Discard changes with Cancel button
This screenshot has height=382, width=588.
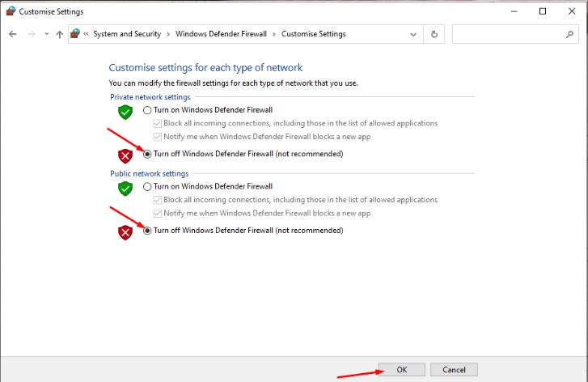[x=454, y=370]
